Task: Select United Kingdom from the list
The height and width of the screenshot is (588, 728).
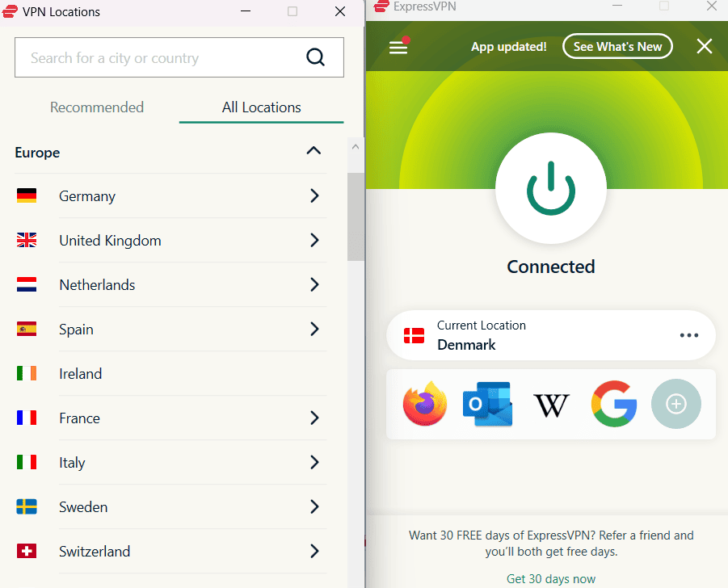Action: (171, 240)
